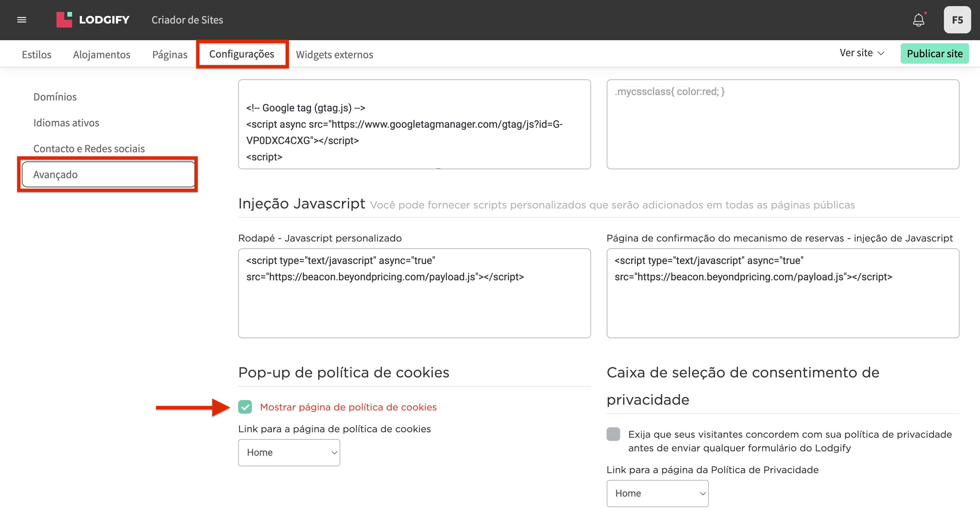The height and width of the screenshot is (530, 980).
Task: Click the Lodgify logo
Action: [93, 20]
